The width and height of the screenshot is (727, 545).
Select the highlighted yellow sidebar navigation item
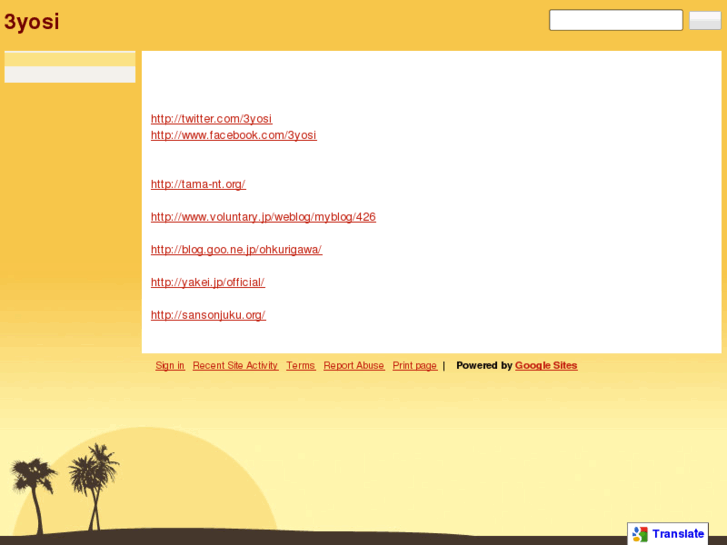[70, 58]
